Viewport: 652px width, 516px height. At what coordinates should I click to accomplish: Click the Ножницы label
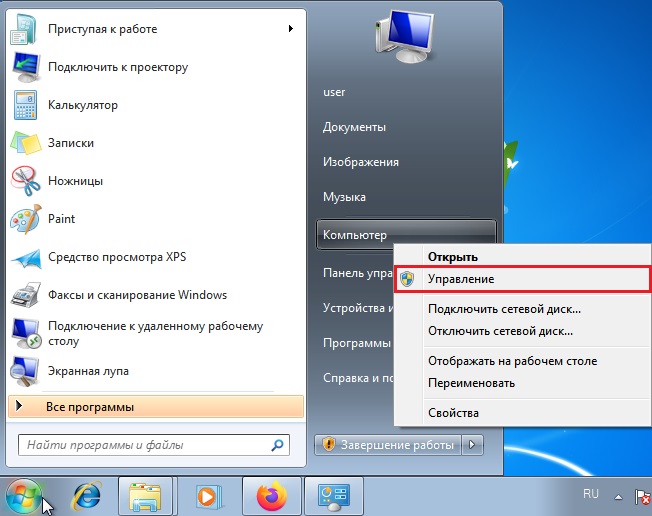[x=75, y=181]
